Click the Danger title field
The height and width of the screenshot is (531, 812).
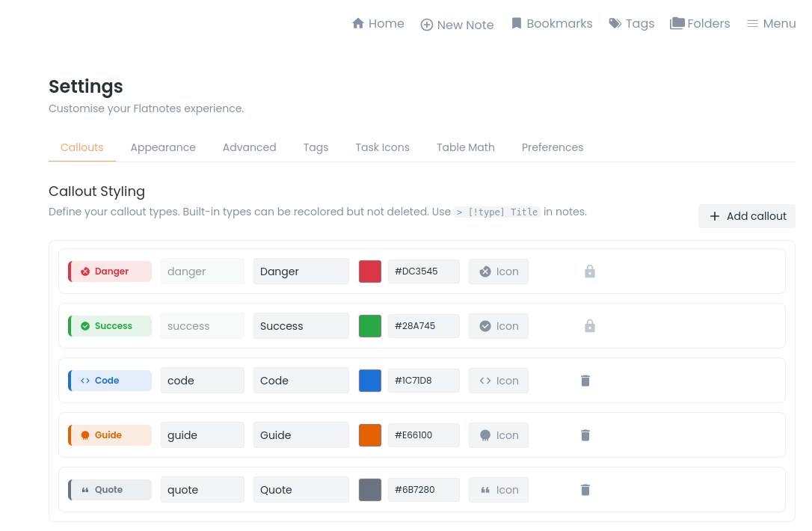pyautogui.click(x=301, y=271)
